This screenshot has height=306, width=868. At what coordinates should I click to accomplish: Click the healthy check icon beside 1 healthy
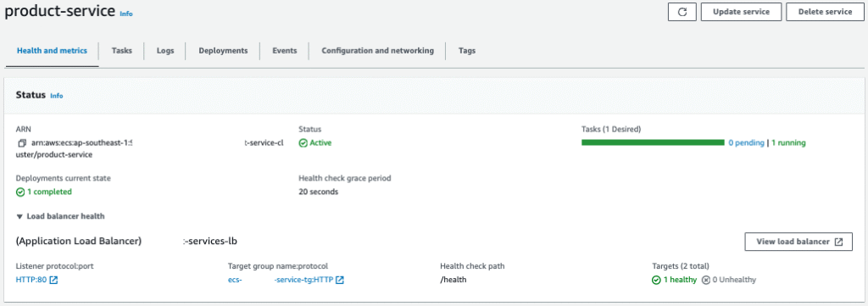point(656,280)
